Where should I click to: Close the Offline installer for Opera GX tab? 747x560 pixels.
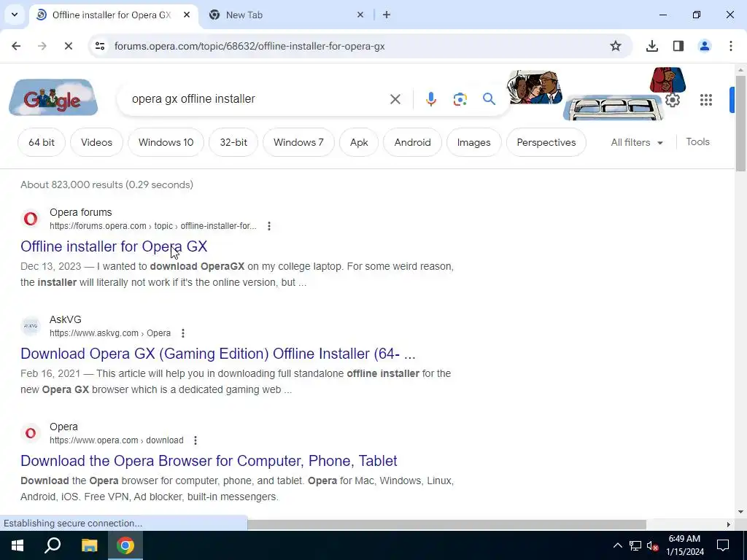click(x=187, y=15)
